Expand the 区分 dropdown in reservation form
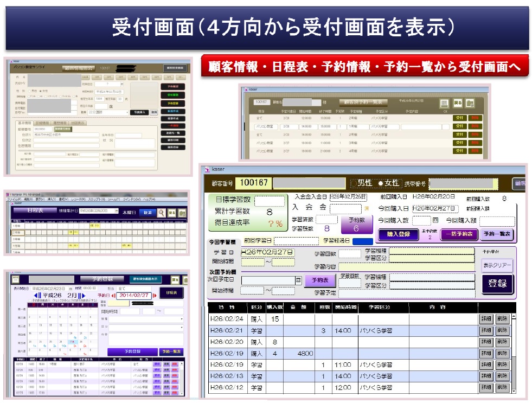The height and width of the screenshot is (403, 532). pos(181,328)
